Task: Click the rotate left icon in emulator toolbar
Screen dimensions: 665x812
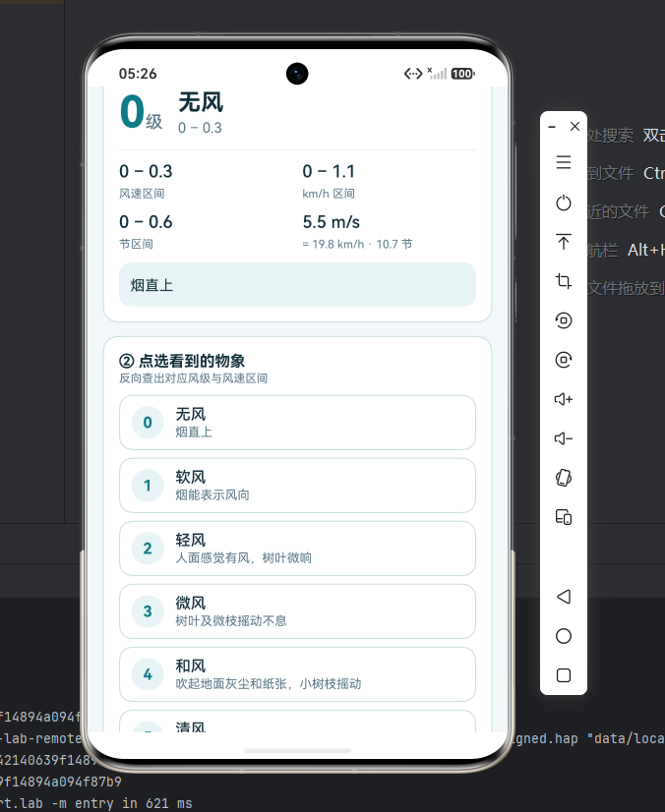Action: click(x=564, y=320)
